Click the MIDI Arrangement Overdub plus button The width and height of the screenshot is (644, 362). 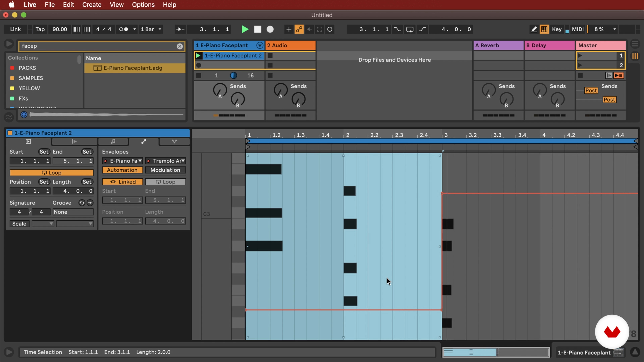click(x=288, y=29)
